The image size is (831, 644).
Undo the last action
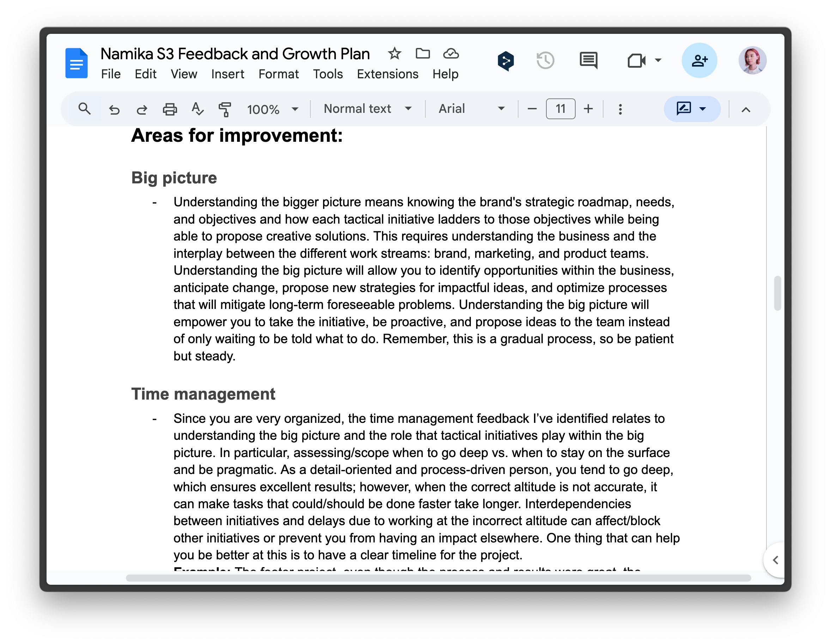tap(114, 110)
